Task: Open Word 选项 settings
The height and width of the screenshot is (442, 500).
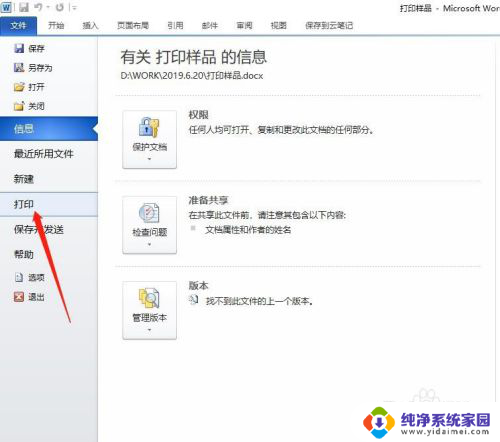Action: (x=36, y=278)
